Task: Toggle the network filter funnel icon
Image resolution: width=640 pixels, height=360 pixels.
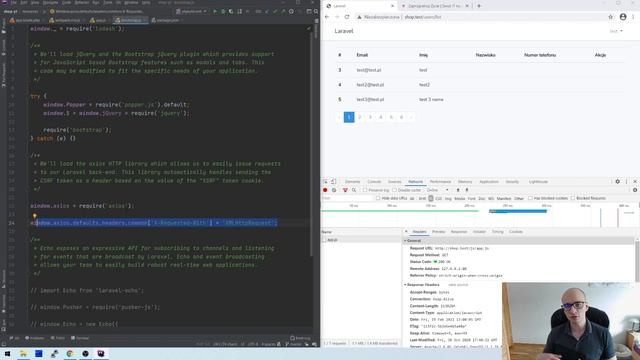Action: tap(345, 190)
